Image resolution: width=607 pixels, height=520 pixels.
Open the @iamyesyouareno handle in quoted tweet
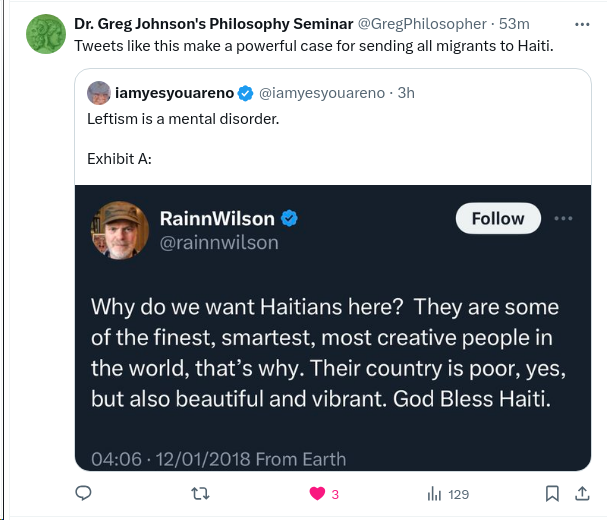click(321, 94)
